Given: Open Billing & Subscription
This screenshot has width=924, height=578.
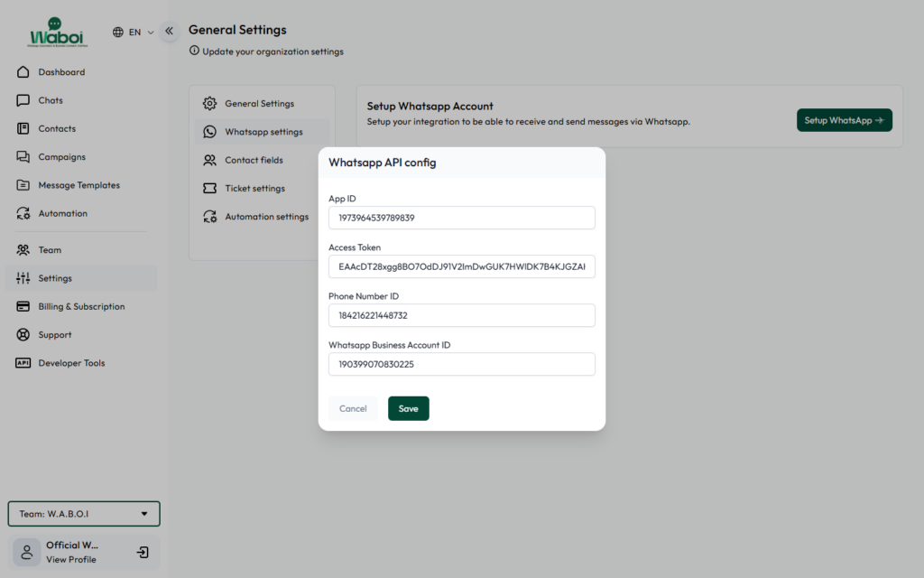Looking at the screenshot, I should click(x=81, y=307).
